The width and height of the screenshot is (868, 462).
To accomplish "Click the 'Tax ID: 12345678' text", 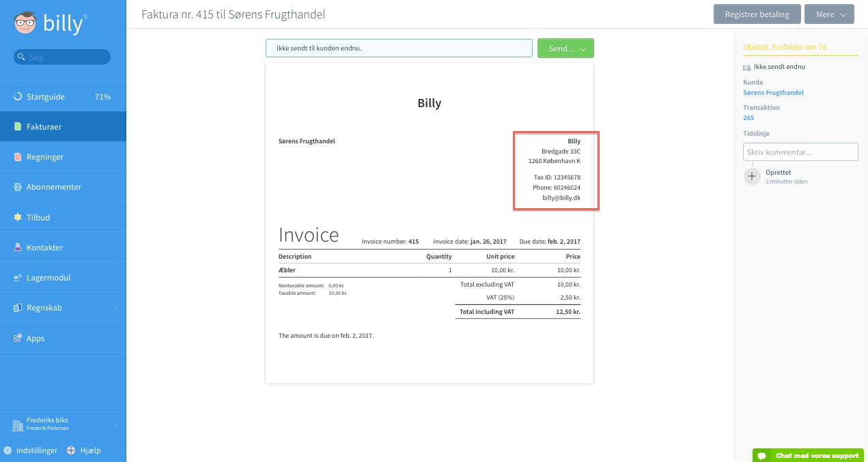I will [x=557, y=177].
